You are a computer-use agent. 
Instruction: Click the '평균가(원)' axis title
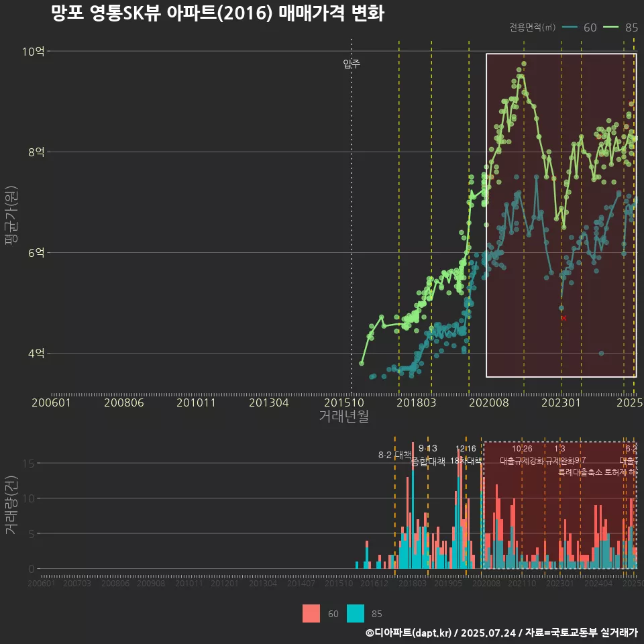[11, 215]
